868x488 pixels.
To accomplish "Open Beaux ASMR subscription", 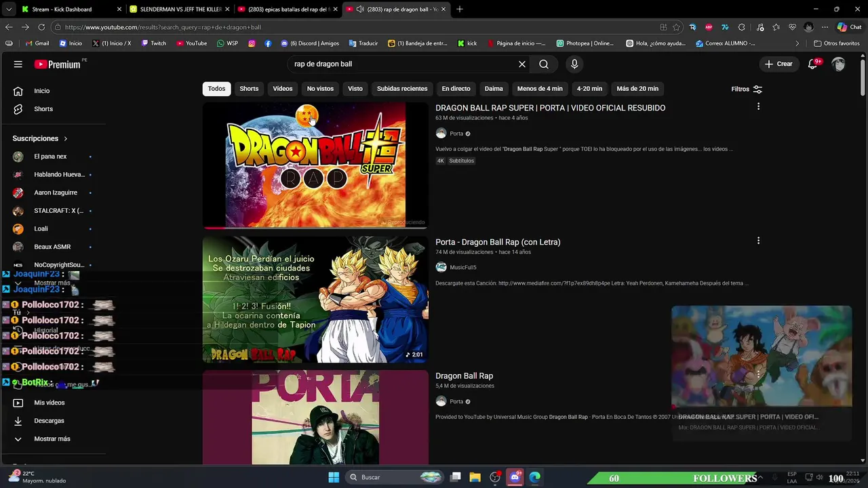I will 52,247.
